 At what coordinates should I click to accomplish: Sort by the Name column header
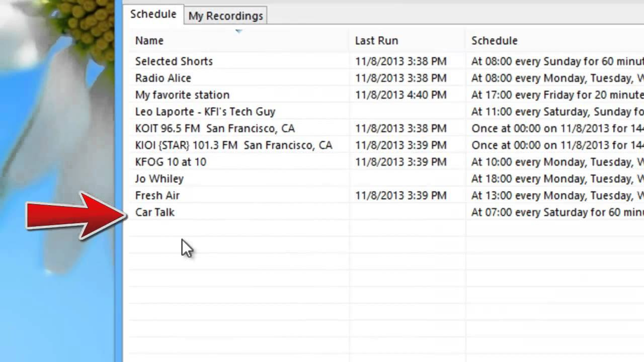point(238,41)
